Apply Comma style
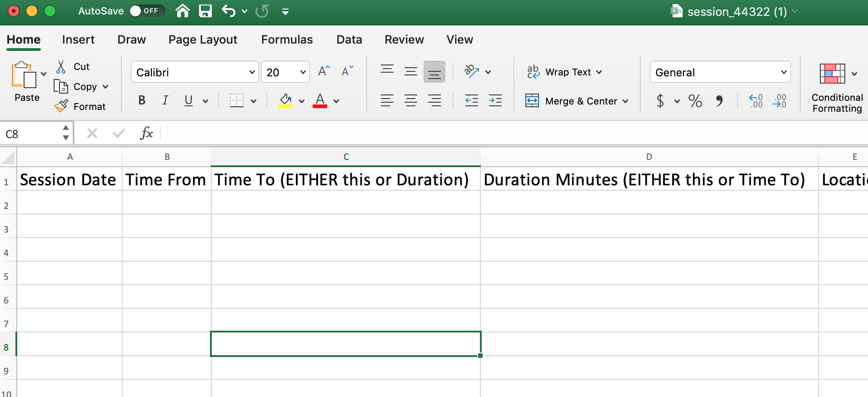Screen dimensions: 868x397 [x=719, y=100]
